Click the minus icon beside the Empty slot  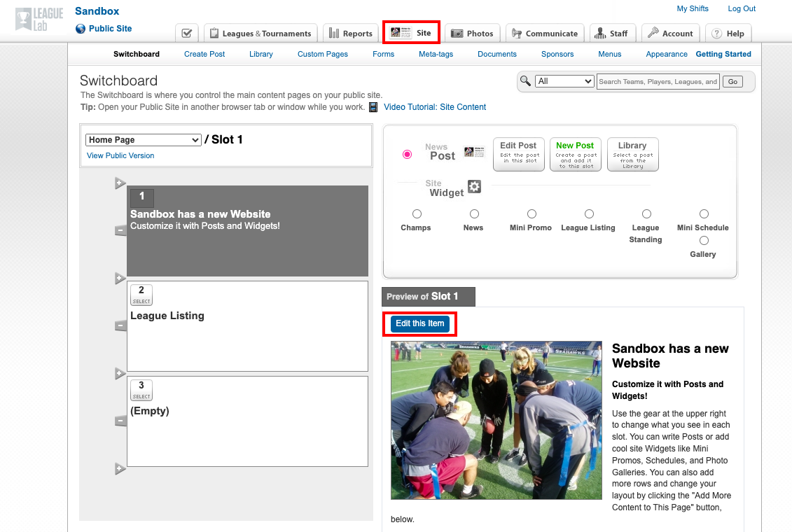pyautogui.click(x=120, y=421)
